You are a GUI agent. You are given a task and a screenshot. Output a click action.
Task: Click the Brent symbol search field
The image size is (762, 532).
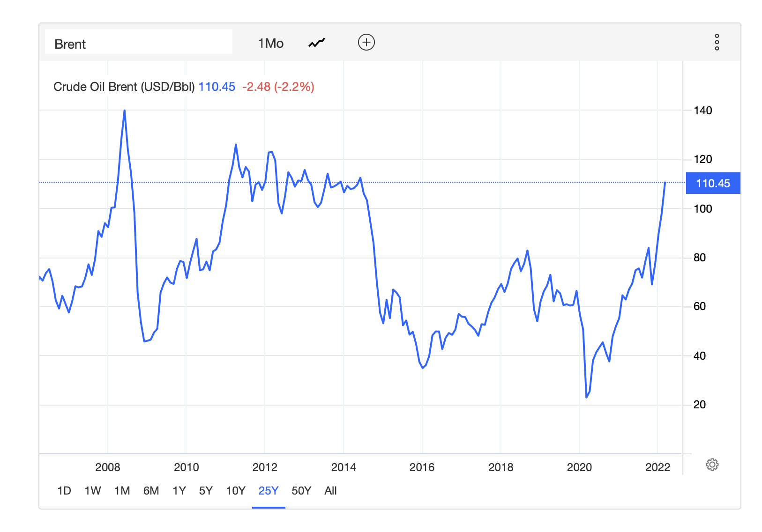pos(139,44)
